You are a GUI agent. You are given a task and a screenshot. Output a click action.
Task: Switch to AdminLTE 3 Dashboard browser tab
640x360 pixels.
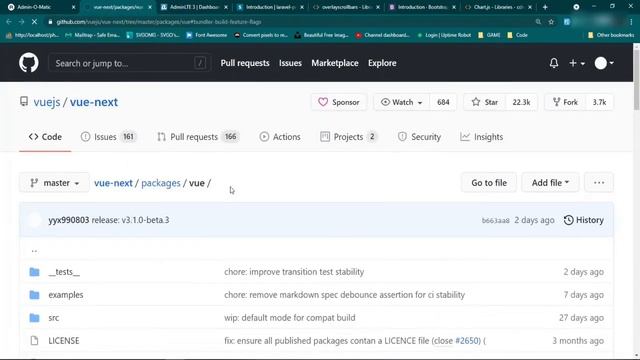pos(194,7)
